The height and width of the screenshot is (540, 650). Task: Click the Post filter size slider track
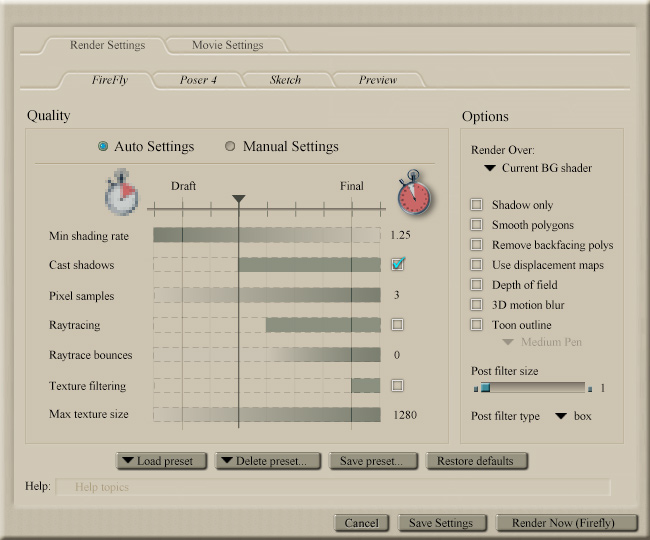(x=533, y=387)
